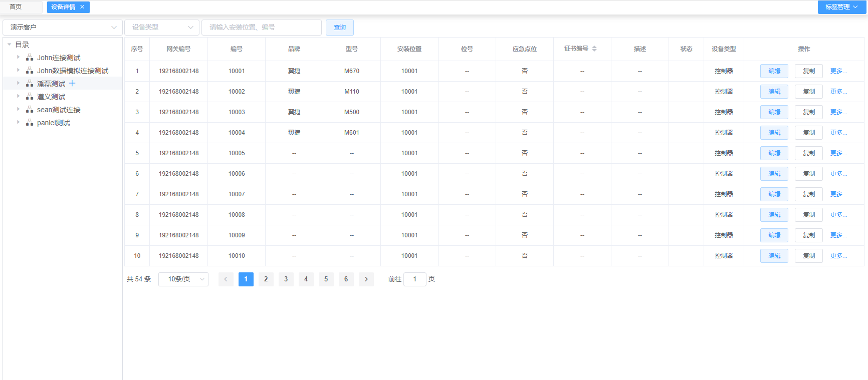Collapse the 目录 root tree node
This screenshot has width=868, height=380.
pos(10,45)
